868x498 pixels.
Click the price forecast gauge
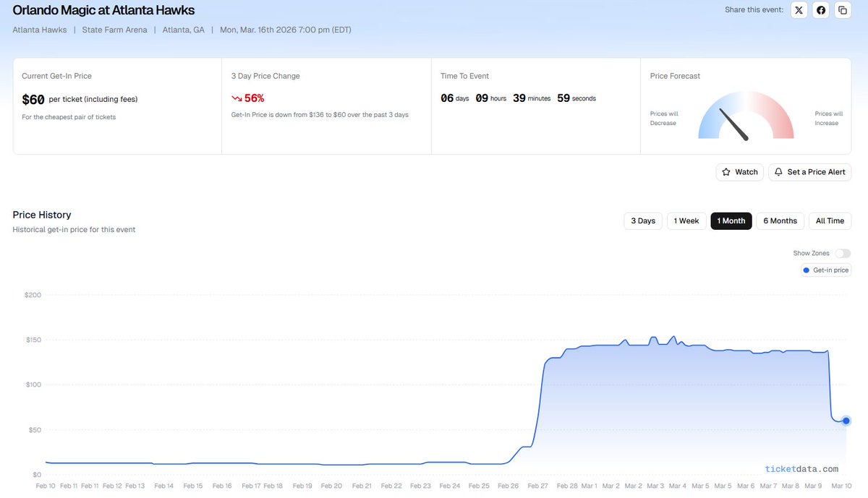coord(746,116)
